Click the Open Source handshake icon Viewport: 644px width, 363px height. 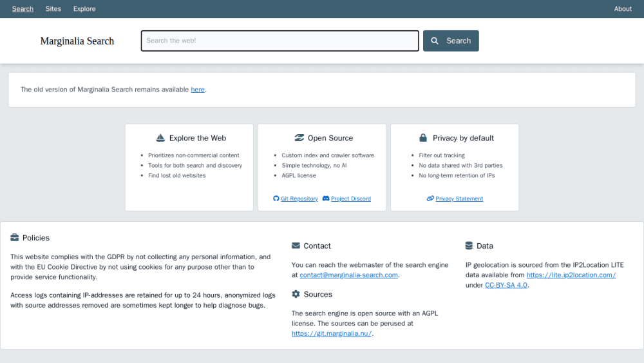click(299, 138)
